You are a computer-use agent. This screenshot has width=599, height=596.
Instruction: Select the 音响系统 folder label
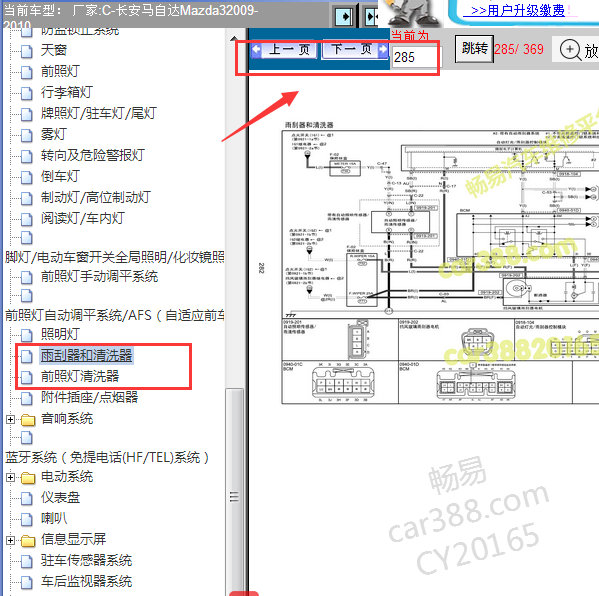point(67,418)
